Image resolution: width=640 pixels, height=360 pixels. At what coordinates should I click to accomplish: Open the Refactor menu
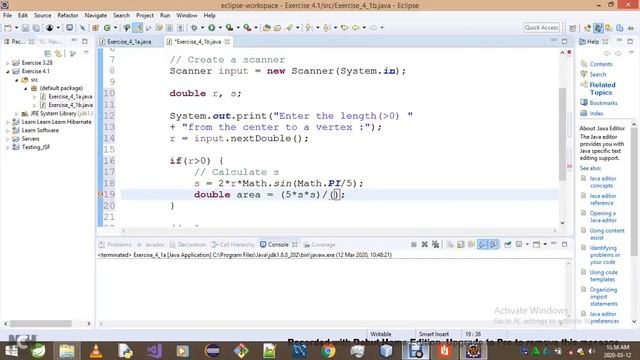click(x=68, y=15)
